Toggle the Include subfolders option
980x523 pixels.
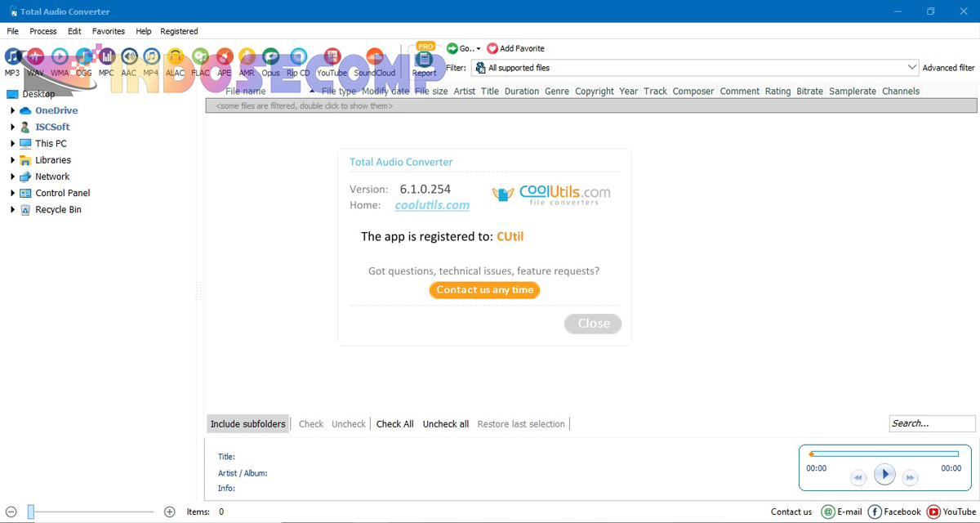(x=247, y=423)
